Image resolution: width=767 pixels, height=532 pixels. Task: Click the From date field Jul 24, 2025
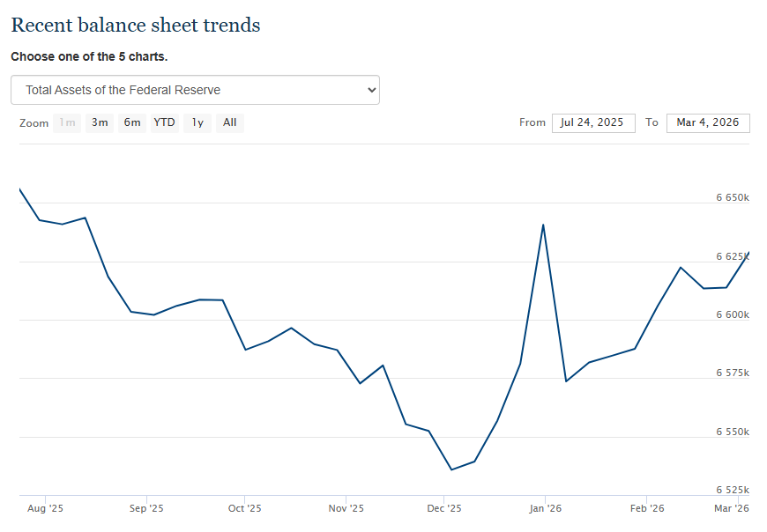[593, 122]
